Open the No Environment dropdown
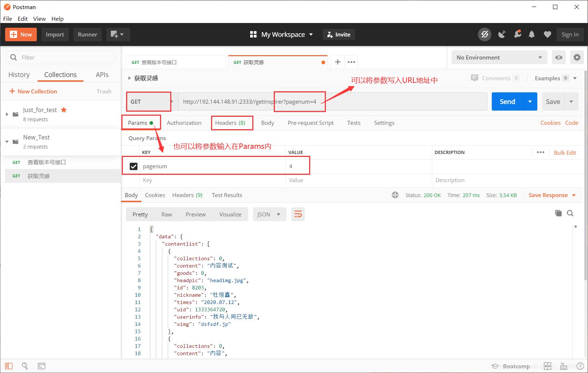 [x=499, y=57]
